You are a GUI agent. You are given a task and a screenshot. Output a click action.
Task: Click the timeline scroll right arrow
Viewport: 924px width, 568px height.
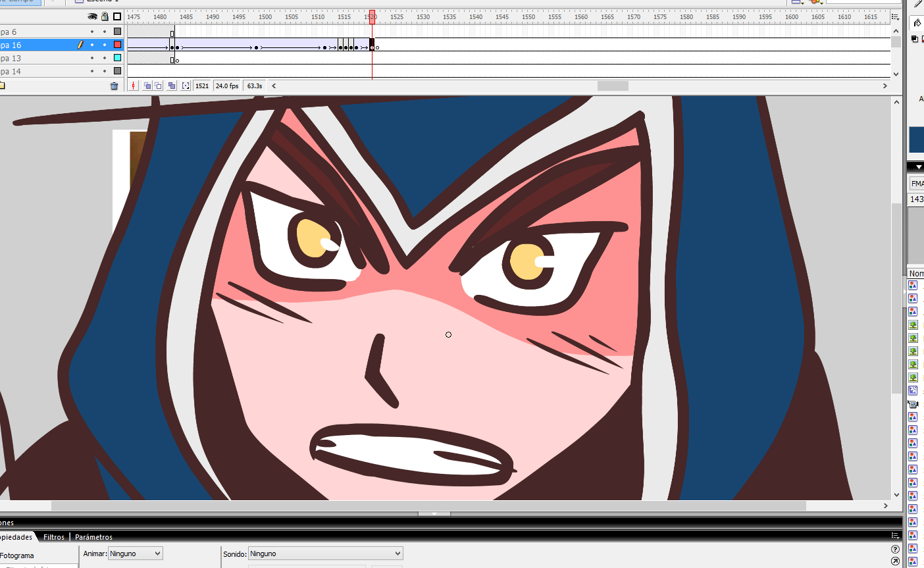[885, 86]
